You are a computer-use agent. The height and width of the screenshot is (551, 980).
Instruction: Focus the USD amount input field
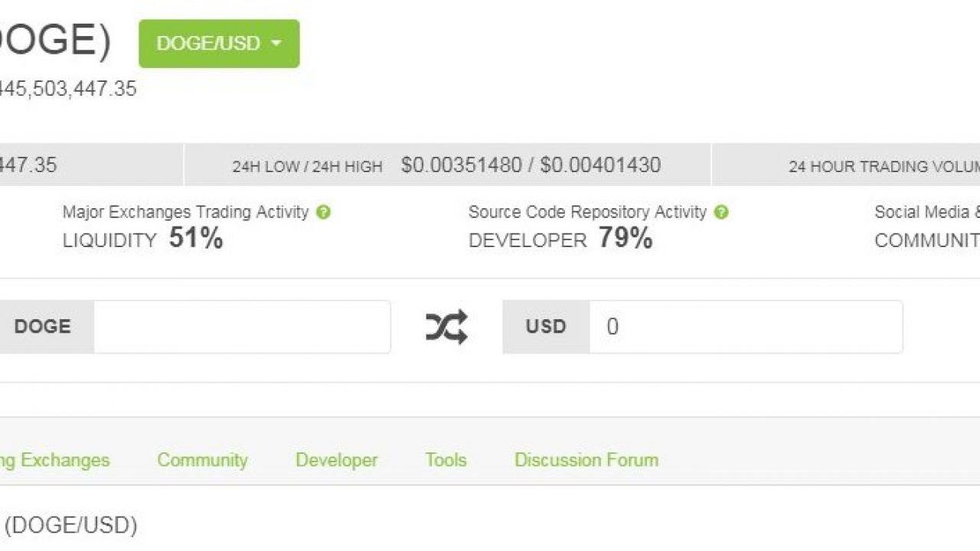tap(745, 327)
